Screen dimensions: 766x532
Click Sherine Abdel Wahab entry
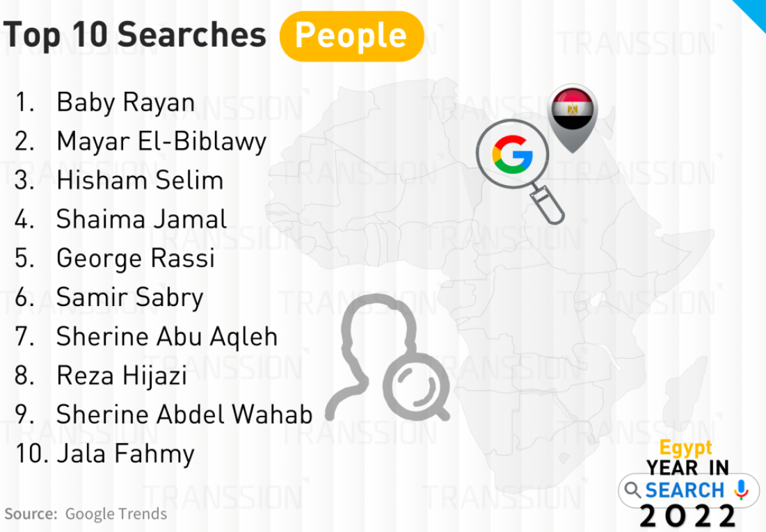[184, 414]
